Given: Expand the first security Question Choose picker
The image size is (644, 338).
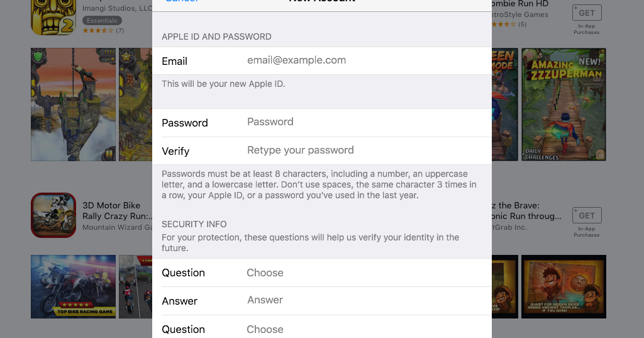Looking at the screenshot, I should (x=265, y=273).
